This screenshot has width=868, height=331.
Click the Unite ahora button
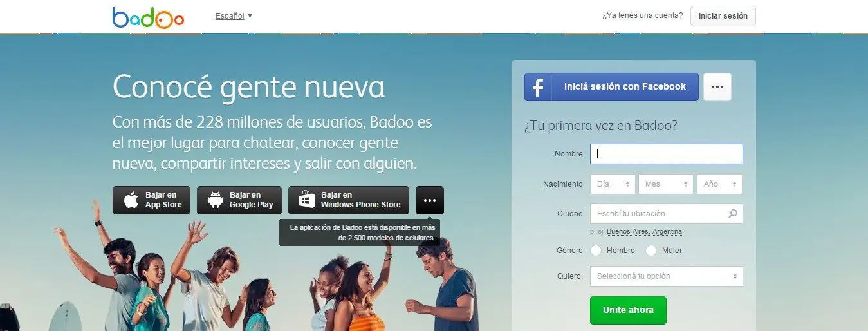point(628,310)
